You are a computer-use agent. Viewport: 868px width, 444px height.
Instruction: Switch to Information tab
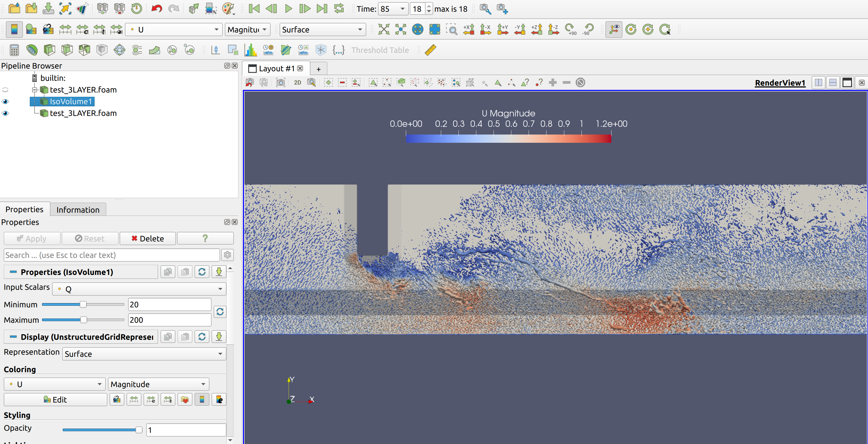[x=78, y=210]
